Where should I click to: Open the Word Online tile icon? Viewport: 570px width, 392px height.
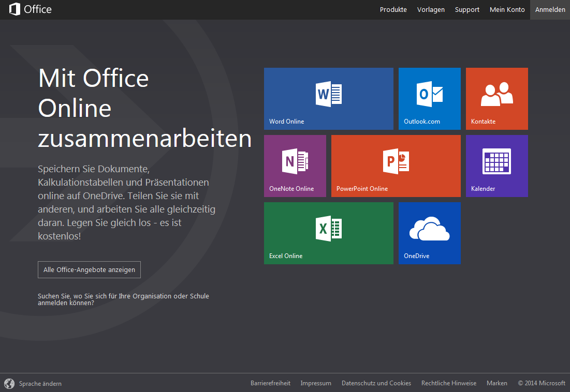pyautogui.click(x=329, y=95)
